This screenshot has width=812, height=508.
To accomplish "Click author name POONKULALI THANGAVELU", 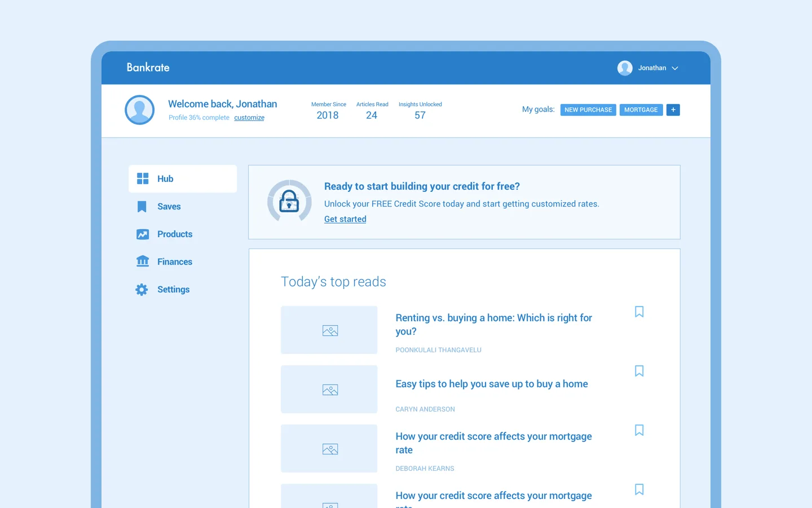I will click(x=439, y=350).
